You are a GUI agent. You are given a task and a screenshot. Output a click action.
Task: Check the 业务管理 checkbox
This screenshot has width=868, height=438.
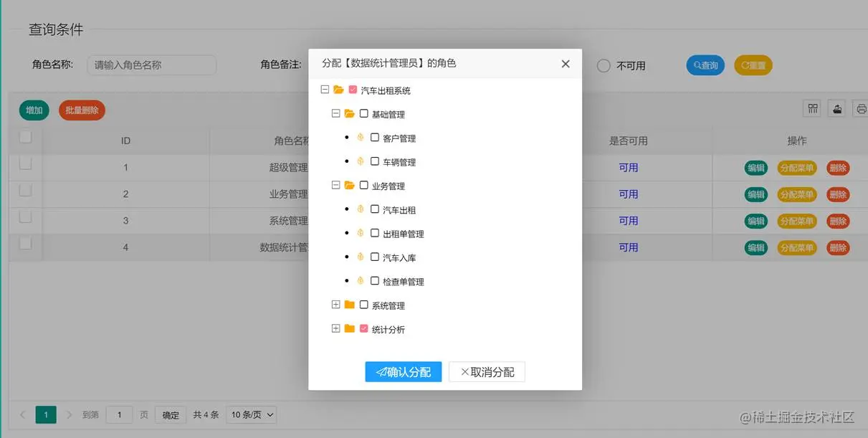tap(363, 185)
